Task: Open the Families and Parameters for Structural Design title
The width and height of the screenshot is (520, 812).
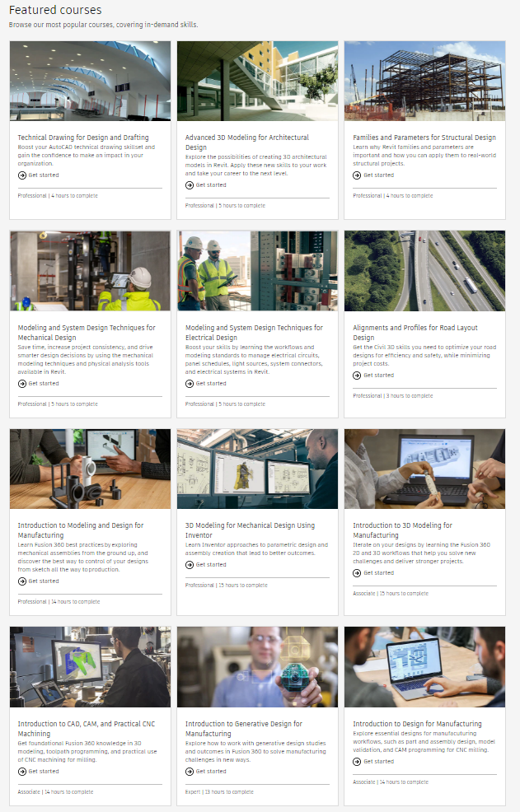Action: [424, 138]
